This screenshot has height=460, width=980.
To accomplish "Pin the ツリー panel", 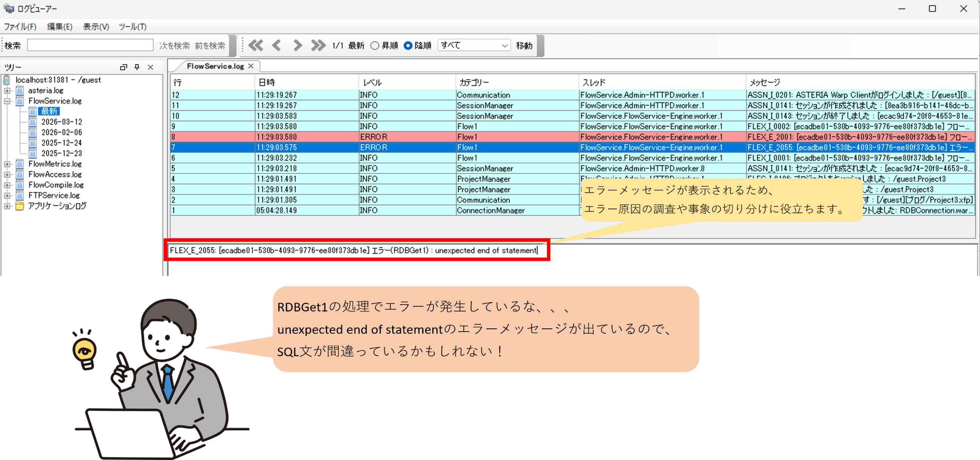I will pos(137,67).
